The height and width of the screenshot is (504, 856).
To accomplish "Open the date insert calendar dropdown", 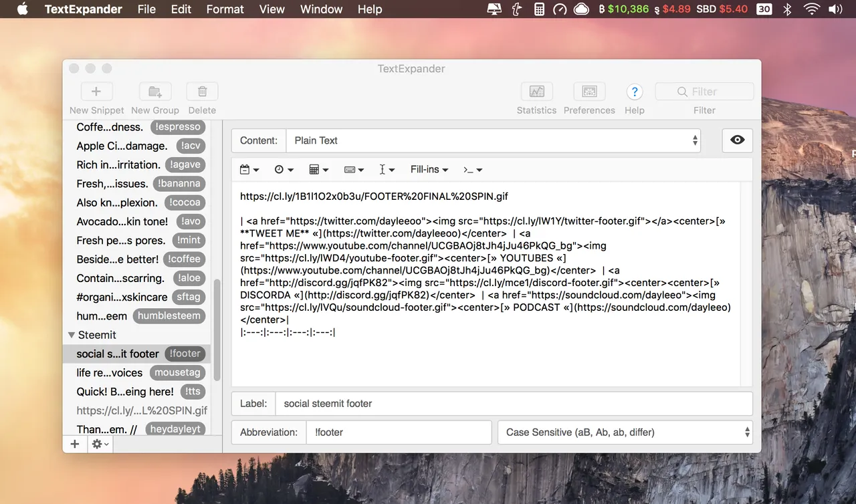I will click(x=249, y=170).
